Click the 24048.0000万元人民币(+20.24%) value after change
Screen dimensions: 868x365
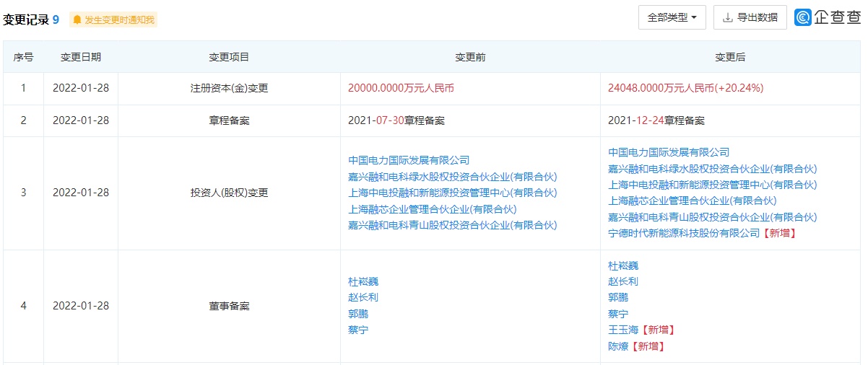[686, 88]
